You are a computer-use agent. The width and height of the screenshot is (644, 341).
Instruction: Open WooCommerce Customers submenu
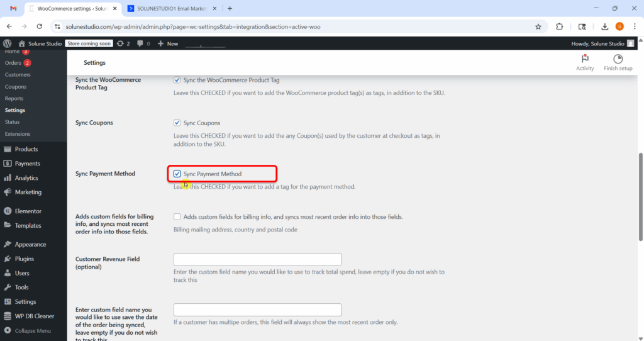[x=18, y=75]
